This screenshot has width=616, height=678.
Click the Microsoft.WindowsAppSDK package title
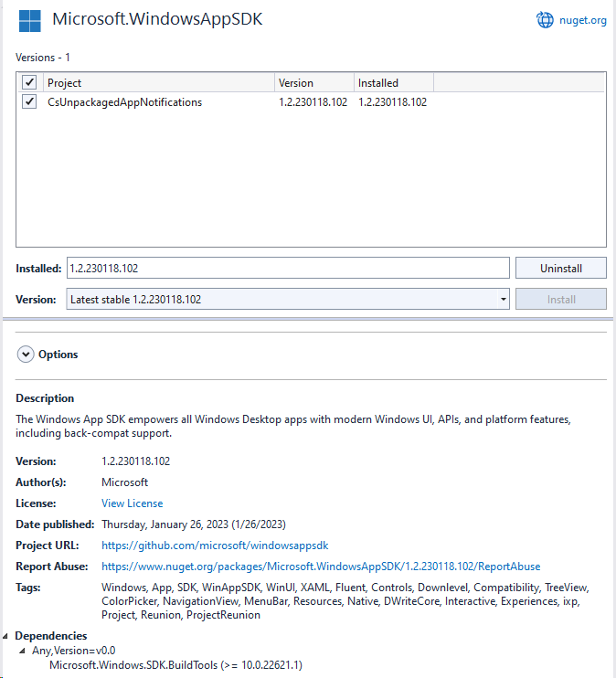(x=157, y=19)
